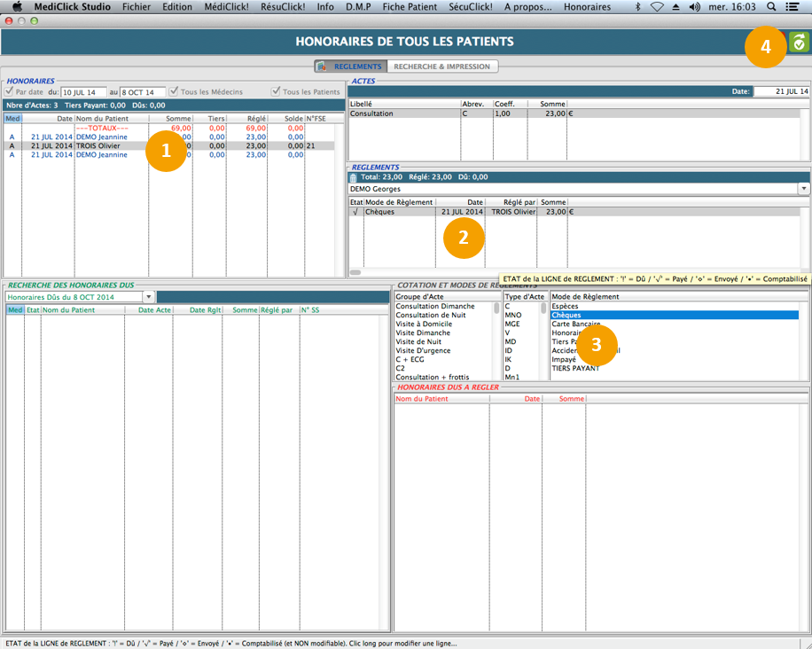The image size is (812, 649).
Task: Select the TROIS Olivier honoraires row
Action: [x=98, y=146]
